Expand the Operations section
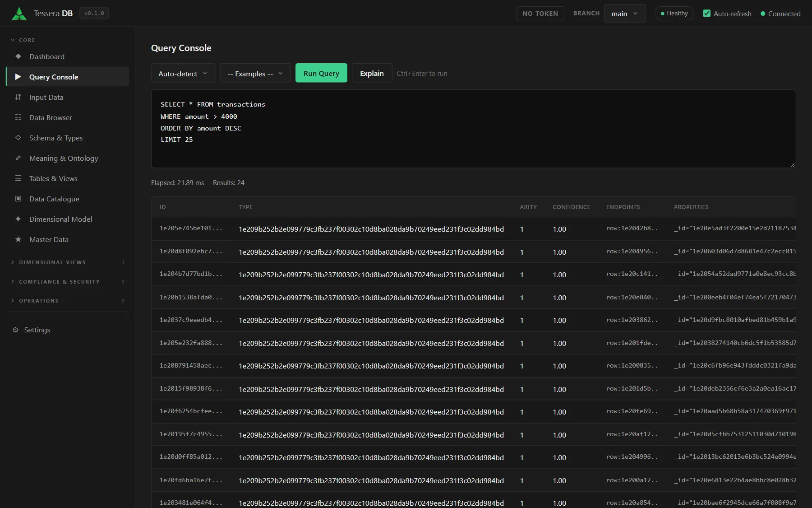The height and width of the screenshot is (508, 812). 68,301
